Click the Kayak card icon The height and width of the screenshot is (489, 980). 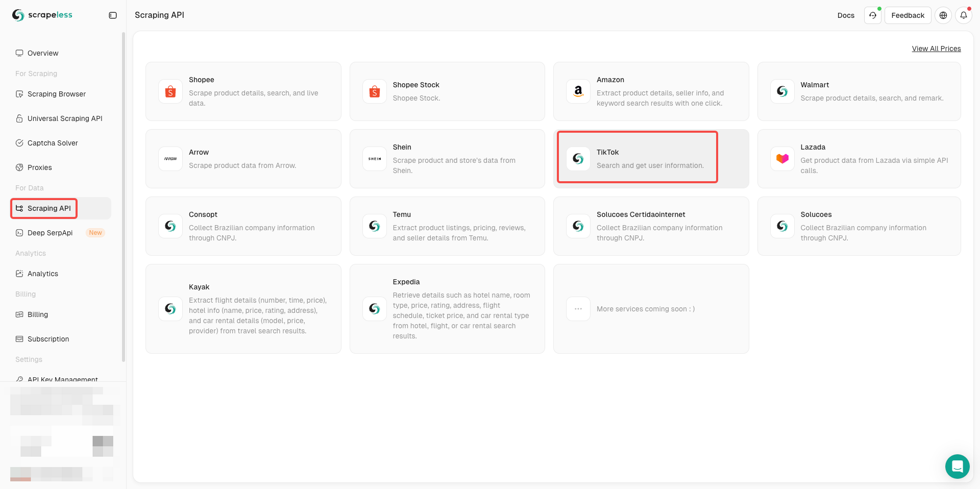point(170,309)
